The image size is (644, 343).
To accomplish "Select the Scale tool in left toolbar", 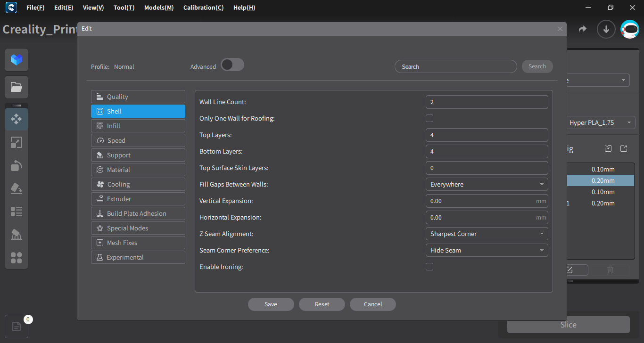I will tap(17, 142).
